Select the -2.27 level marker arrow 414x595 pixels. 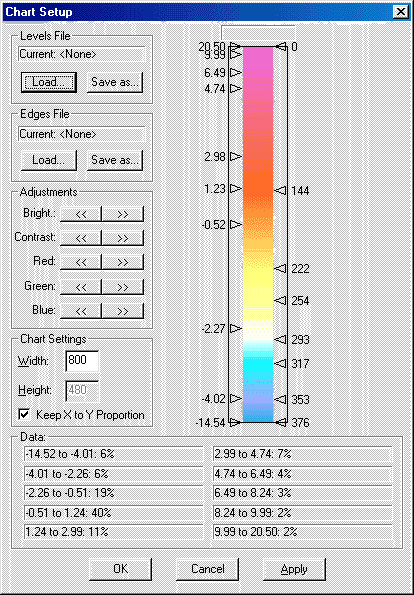point(236,328)
